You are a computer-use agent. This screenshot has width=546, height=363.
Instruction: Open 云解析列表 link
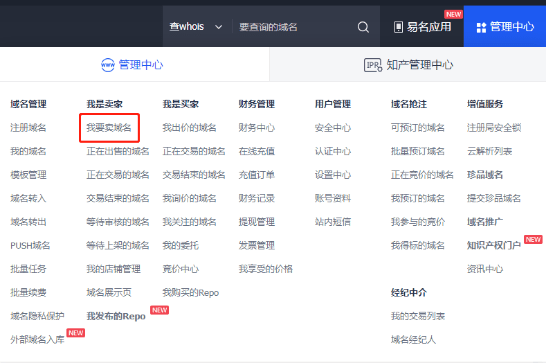(489, 151)
